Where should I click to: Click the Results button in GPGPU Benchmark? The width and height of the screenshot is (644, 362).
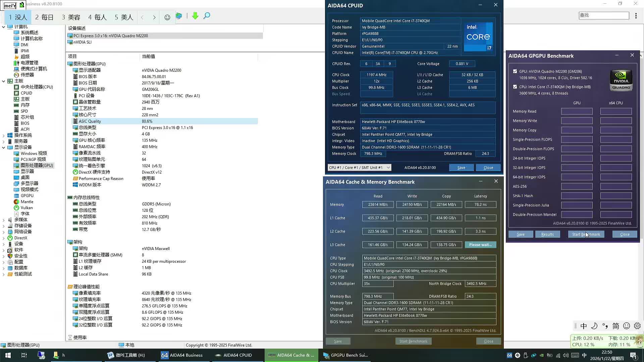(547, 234)
